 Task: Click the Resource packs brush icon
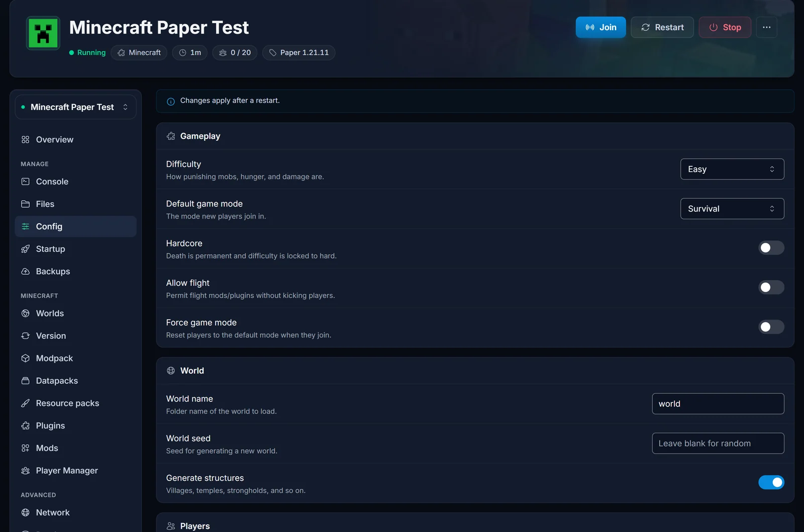click(x=26, y=403)
